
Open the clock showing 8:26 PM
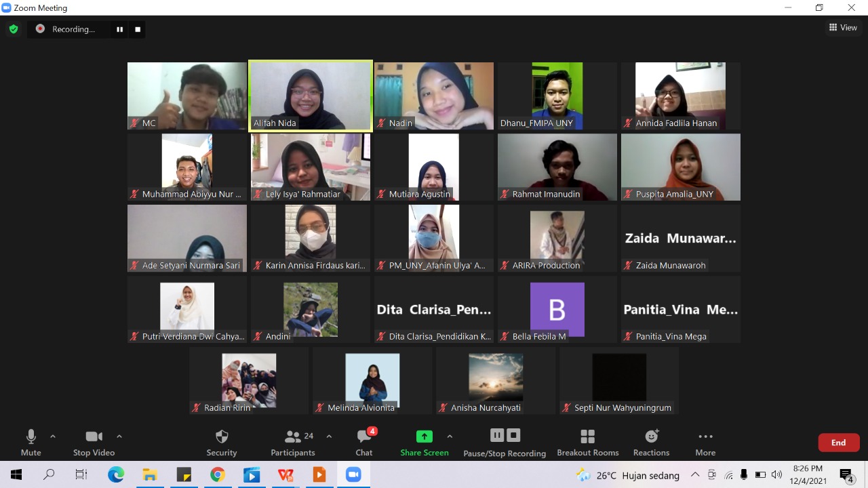[808, 474]
